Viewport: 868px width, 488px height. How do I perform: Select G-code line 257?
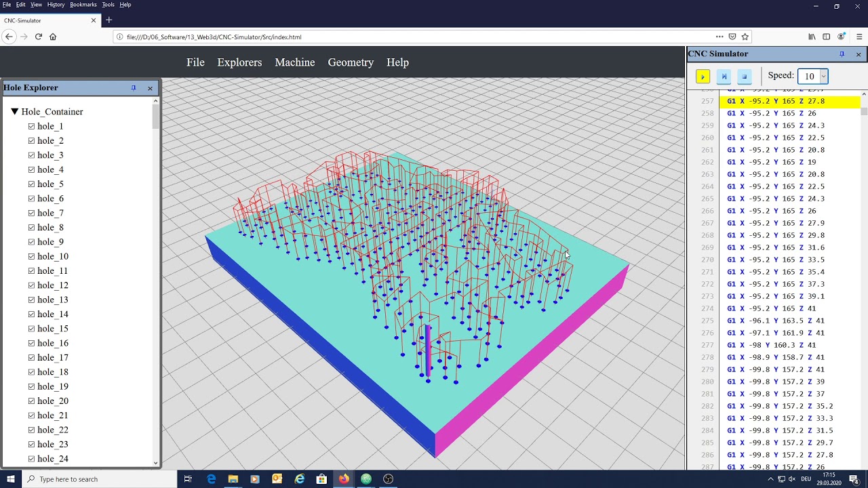point(789,101)
